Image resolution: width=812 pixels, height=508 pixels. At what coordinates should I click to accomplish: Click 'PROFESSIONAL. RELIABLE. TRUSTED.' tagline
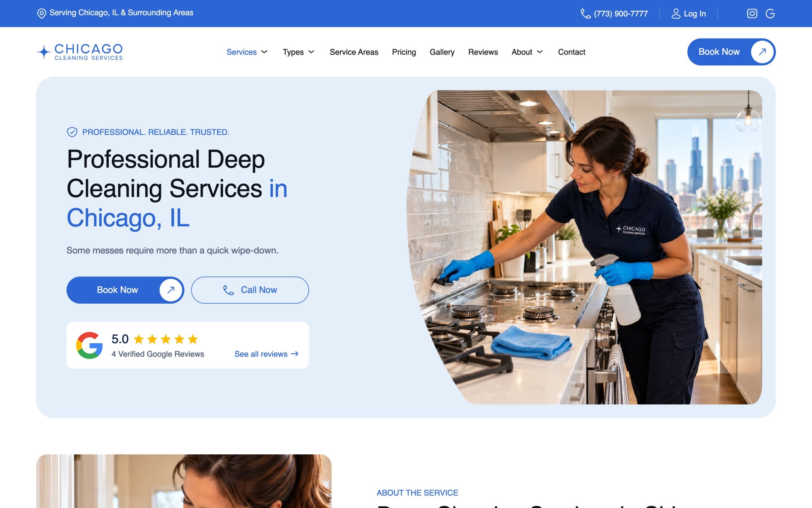point(156,132)
